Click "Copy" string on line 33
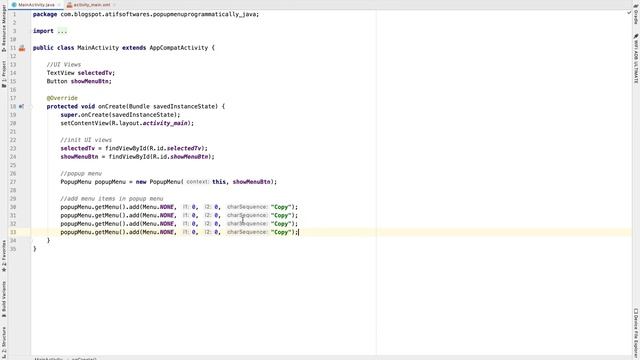 tap(281, 232)
